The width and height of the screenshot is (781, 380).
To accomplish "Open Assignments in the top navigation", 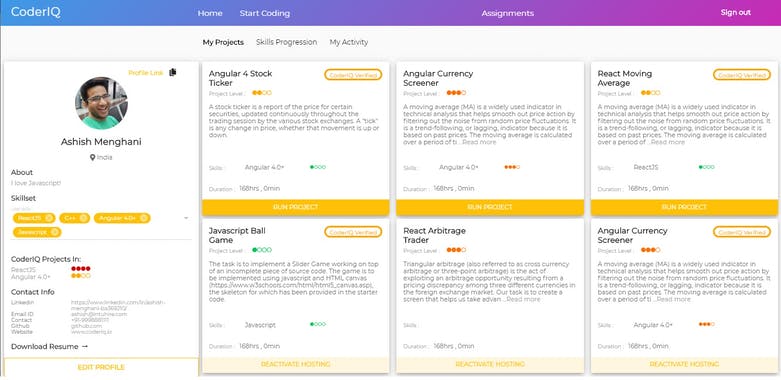I will [x=508, y=13].
